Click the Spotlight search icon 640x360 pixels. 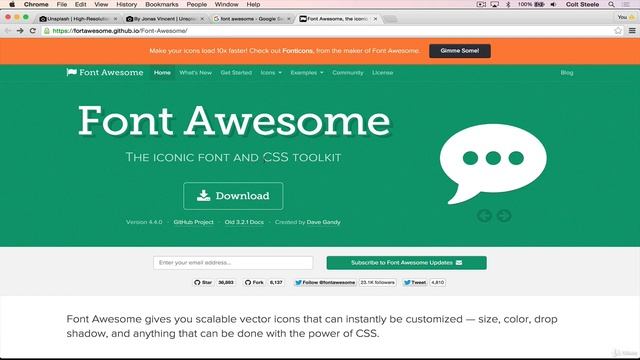click(611, 4)
